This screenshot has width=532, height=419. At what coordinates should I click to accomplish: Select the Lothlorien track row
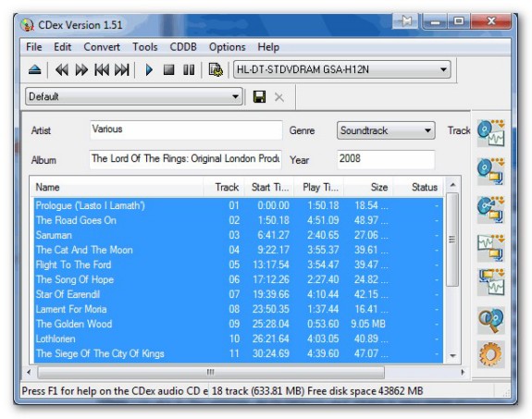239,339
